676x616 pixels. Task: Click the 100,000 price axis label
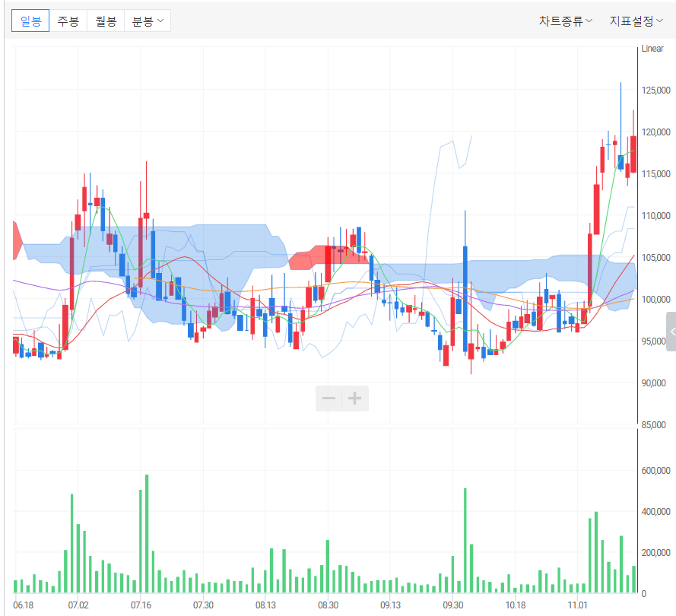pyautogui.click(x=655, y=299)
